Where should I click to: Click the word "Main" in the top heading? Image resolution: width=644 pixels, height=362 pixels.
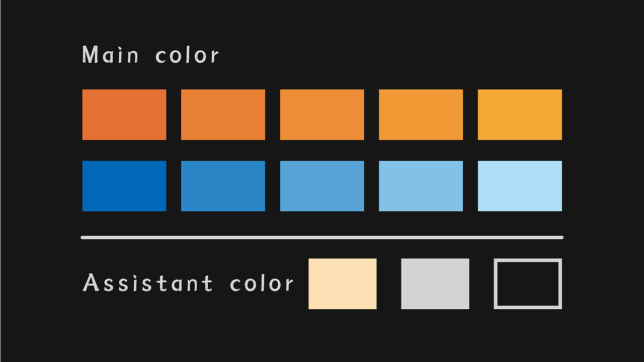pos(110,55)
